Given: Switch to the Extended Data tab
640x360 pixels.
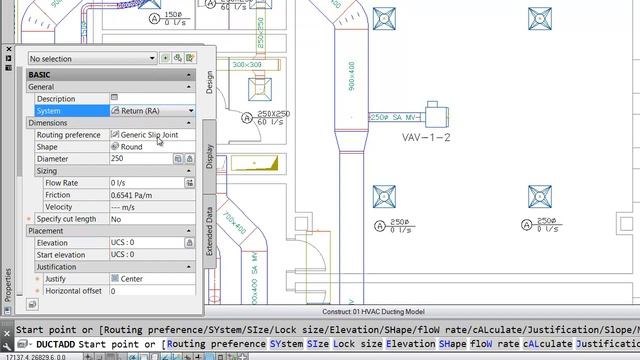Looking at the screenshot, I should (x=209, y=231).
